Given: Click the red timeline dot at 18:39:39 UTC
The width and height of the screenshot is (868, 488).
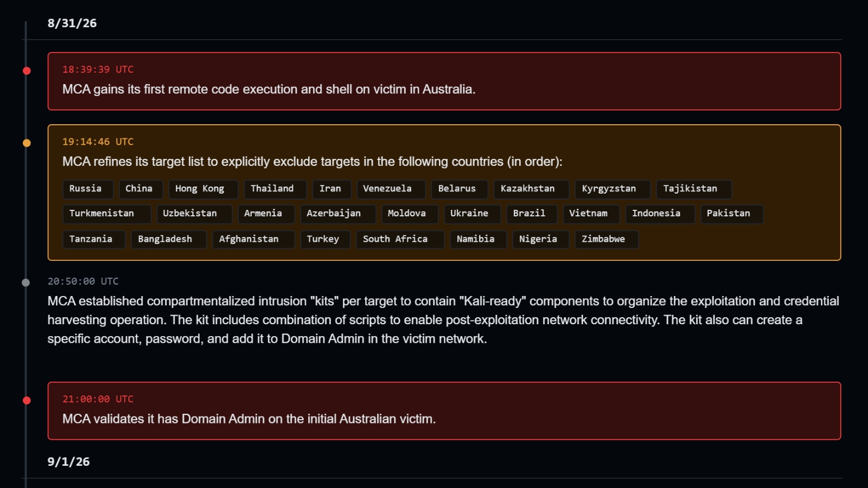Looking at the screenshot, I should pyautogui.click(x=27, y=70).
